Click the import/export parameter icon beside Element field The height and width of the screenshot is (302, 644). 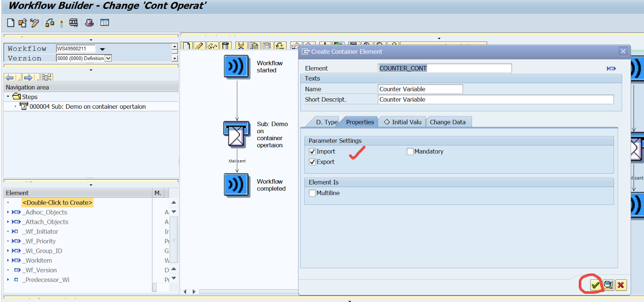click(x=611, y=68)
